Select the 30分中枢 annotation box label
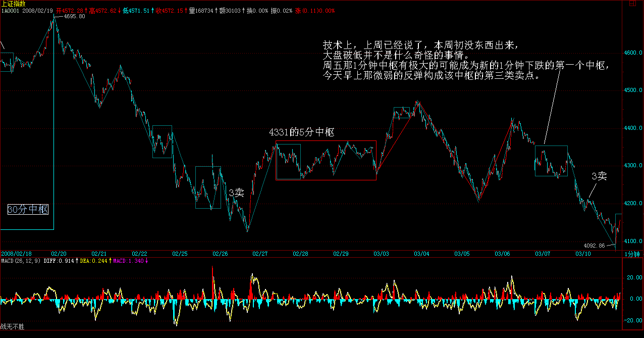 pyautogui.click(x=28, y=210)
